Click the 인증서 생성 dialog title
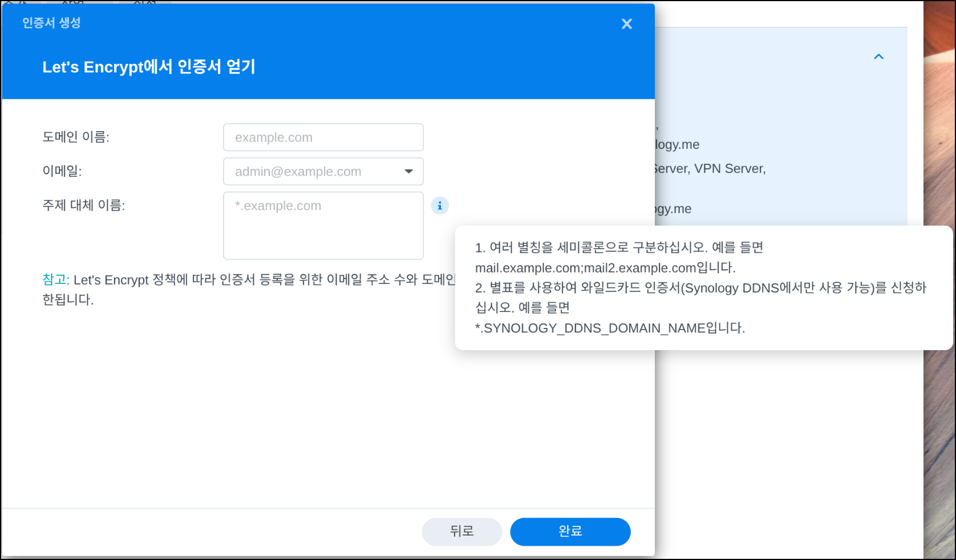 (x=51, y=23)
